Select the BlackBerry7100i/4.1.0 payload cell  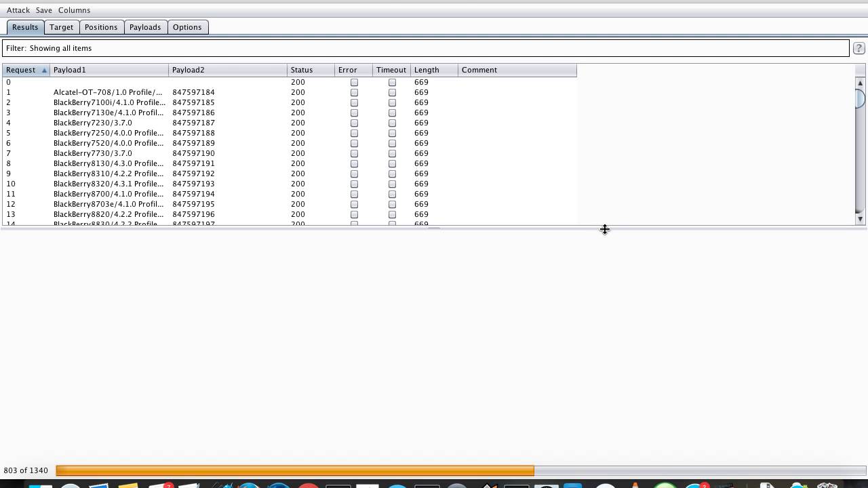pyautogui.click(x=109, y=102)
